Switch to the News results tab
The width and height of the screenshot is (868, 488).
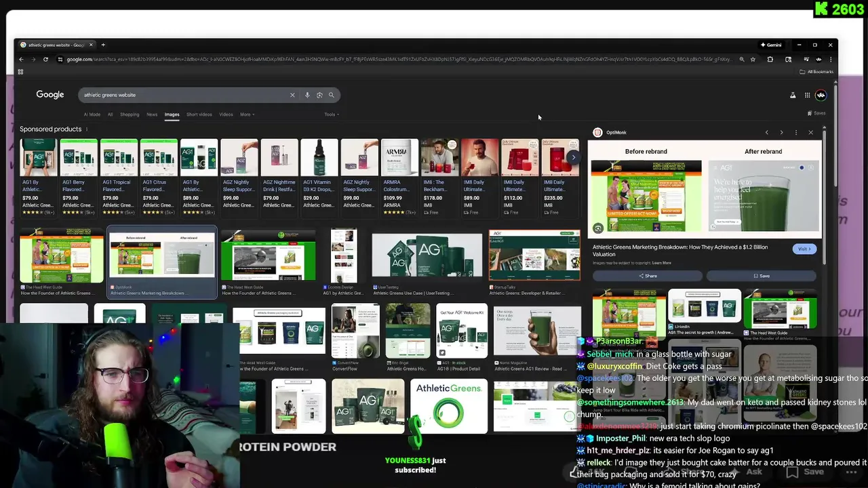click(152, 115)
